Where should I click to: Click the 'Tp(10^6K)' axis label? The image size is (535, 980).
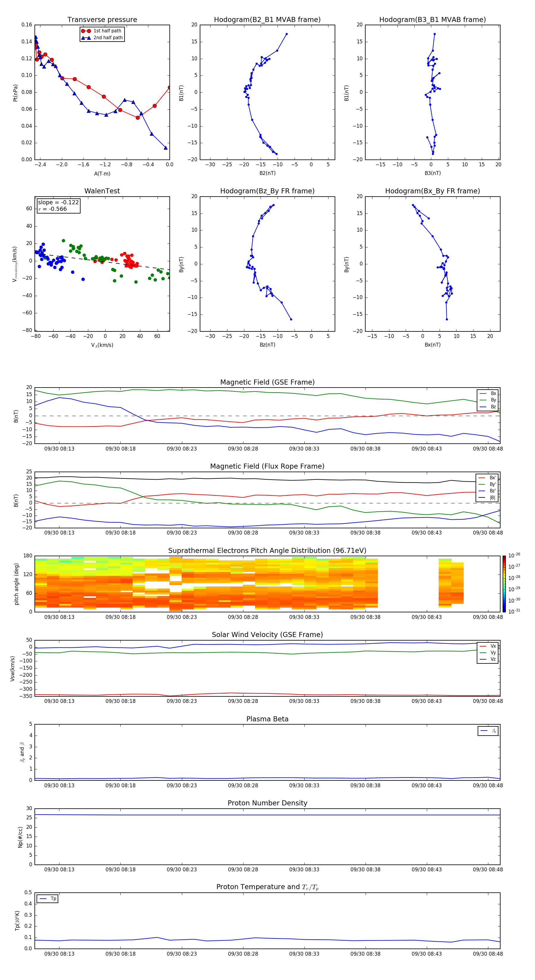tap(17, 921)
